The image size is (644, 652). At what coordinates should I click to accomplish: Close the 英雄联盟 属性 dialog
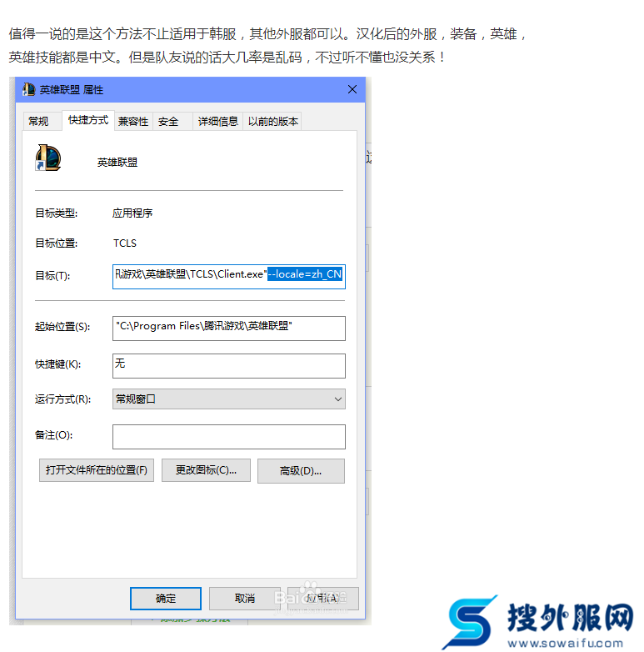[352, 89]
